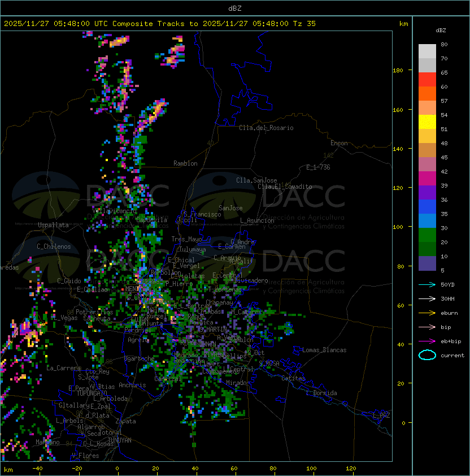
Task: Select the 'Catitas' map label
Action: click(x=293, y=378)
